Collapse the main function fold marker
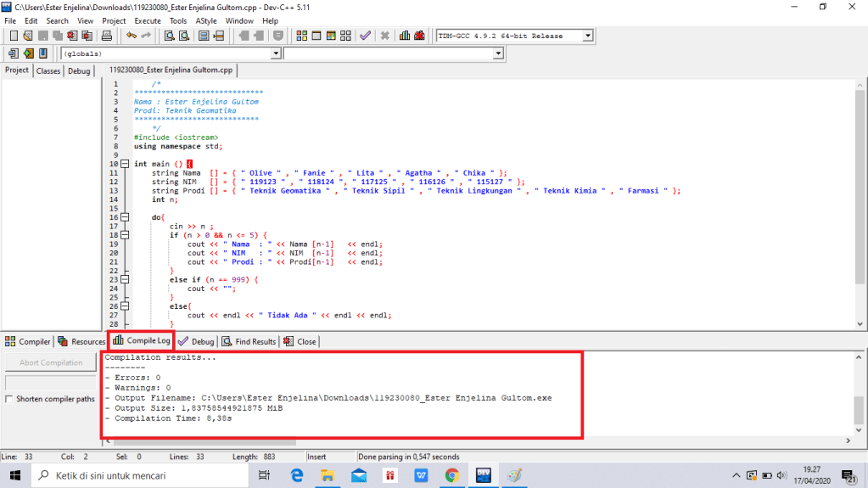 125,164
